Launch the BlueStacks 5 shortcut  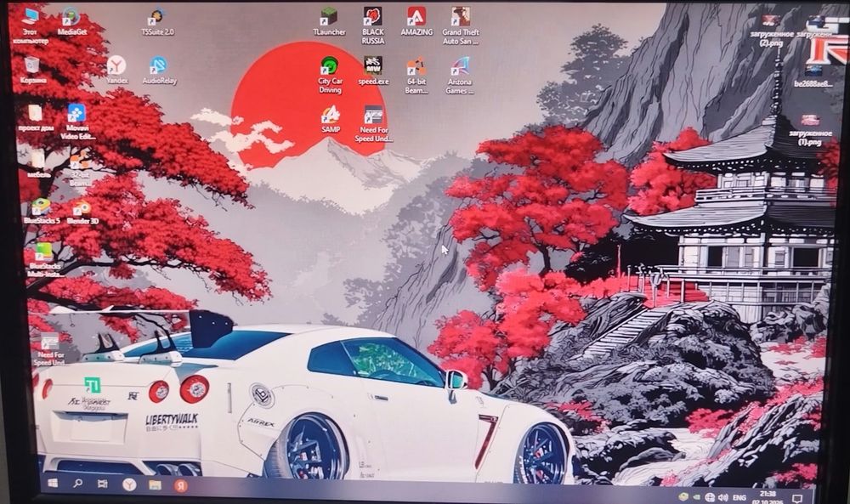41,212
